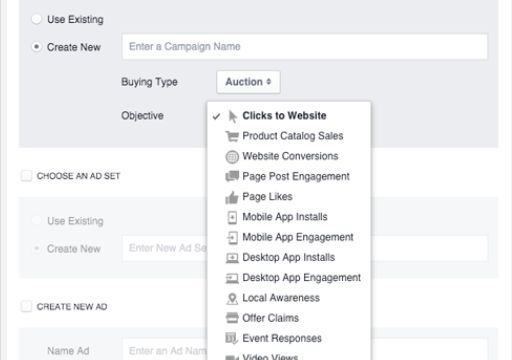Choose Website Conversions objective
This screenshot has width=512, height=360.
tap(289, 156)
